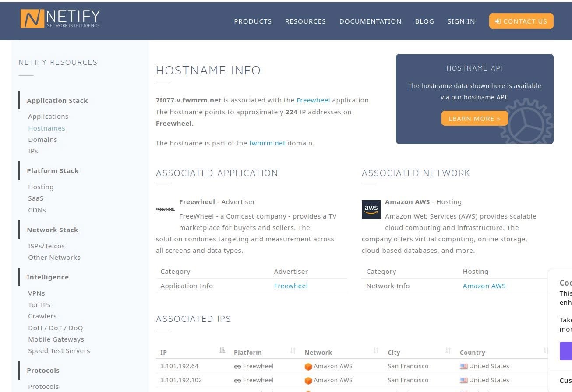The width and height of the screenshot is (572, 392).
Task: Click US flag in 3.101.192.64 row
Action: [x=463, y=366]
